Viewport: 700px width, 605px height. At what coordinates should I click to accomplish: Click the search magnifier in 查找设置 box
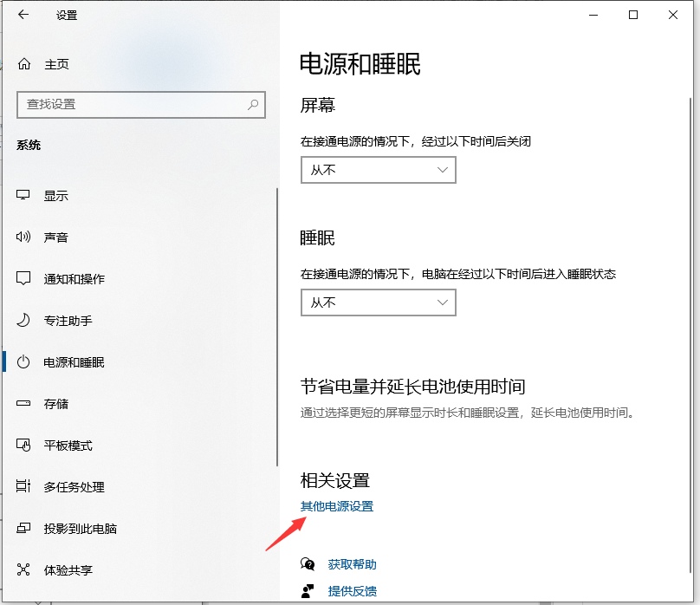252,105
